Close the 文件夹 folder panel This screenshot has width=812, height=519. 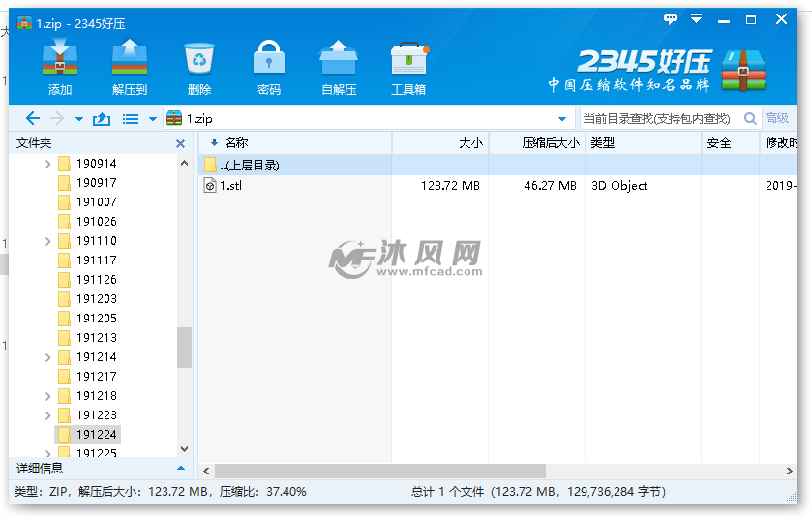tap(180, 143)
